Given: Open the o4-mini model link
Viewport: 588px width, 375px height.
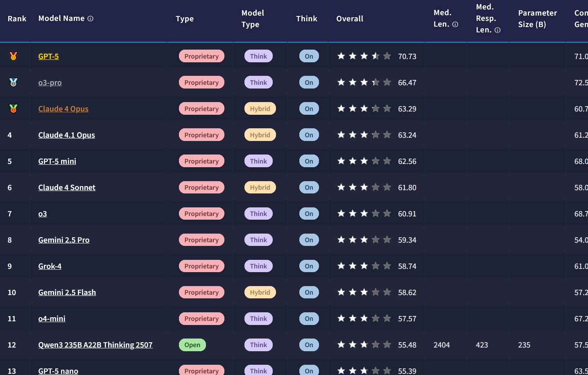Looking at the screenshot, I should (52, 319).
